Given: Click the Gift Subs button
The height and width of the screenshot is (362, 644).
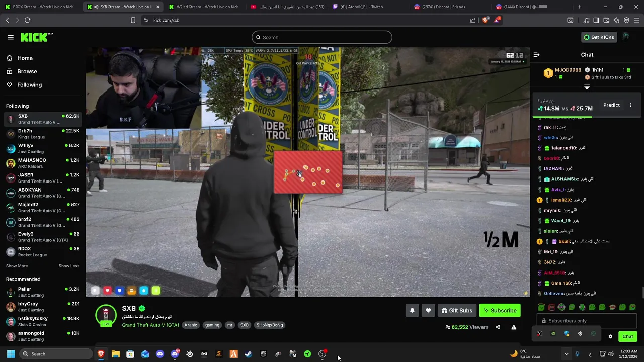Looking at the screenshot, I should coord(457,310).
